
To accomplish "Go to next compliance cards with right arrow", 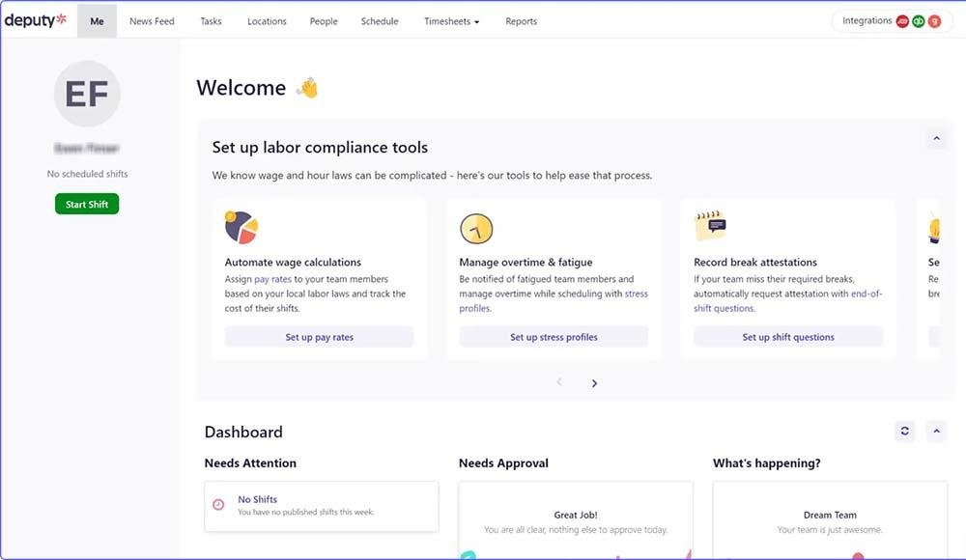I will click(594, 383).
